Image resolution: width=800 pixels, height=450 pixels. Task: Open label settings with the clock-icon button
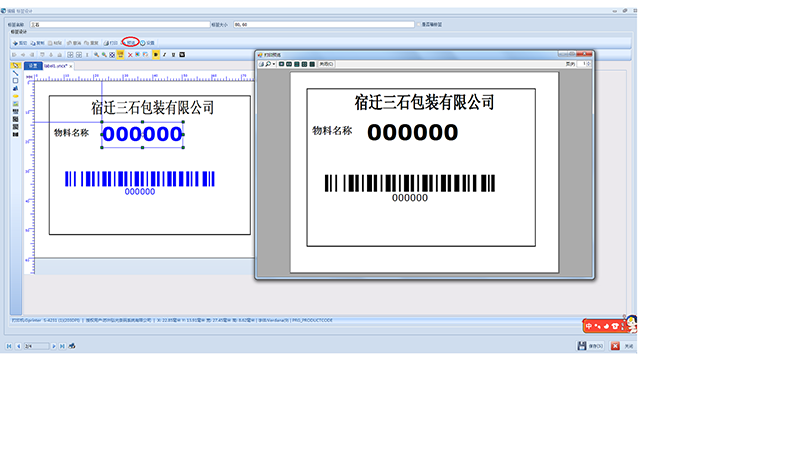147,43
